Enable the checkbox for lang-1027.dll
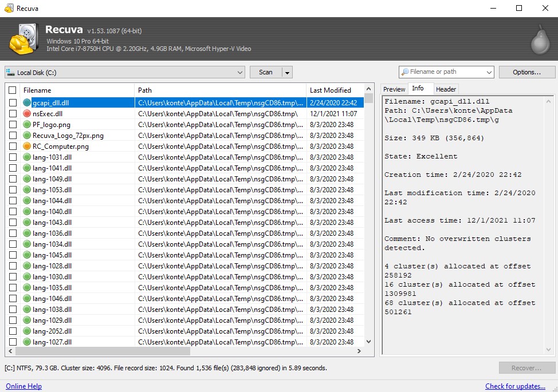This screenshot has height=392, width=558. (x=13, y=342)
